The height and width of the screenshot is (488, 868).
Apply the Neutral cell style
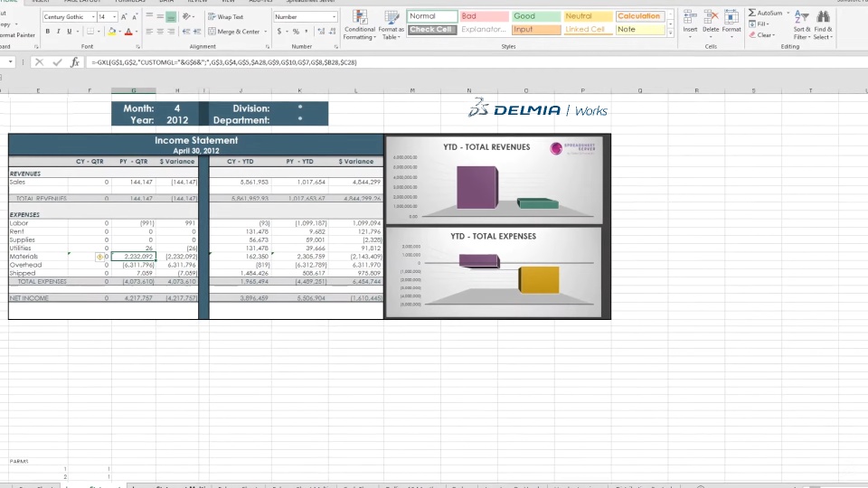[588, 16]
